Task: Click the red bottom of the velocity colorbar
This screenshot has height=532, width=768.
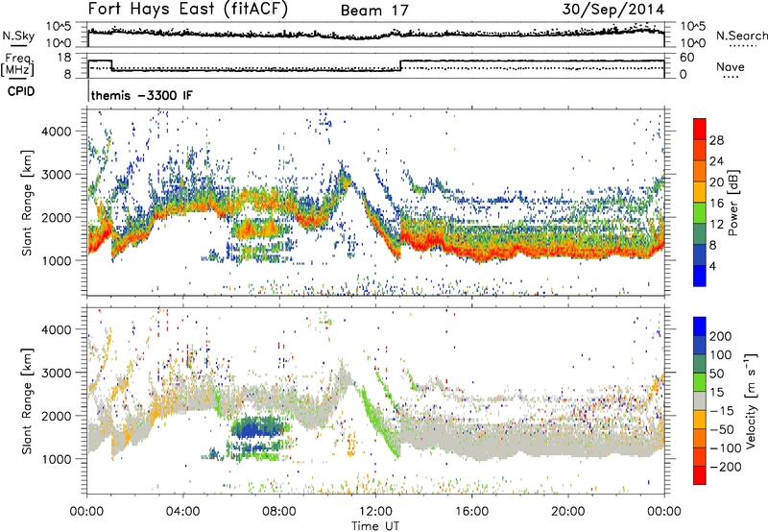Action: pos(700,475)
